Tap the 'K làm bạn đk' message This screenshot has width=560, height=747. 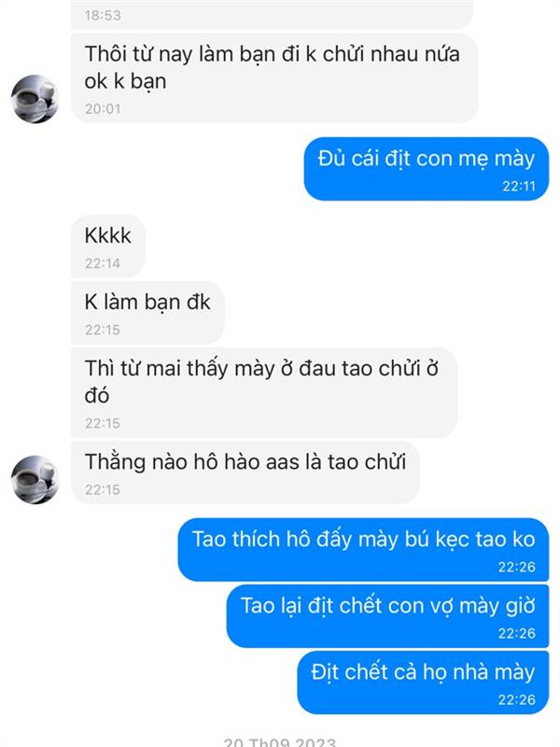point(147,313)
